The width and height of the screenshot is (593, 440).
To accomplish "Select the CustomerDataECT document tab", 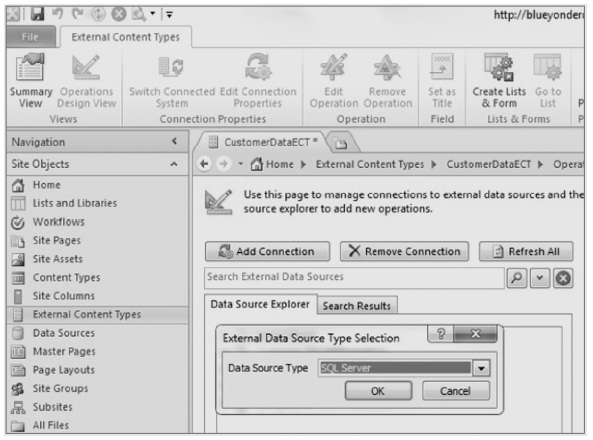I will click(263, 142).
